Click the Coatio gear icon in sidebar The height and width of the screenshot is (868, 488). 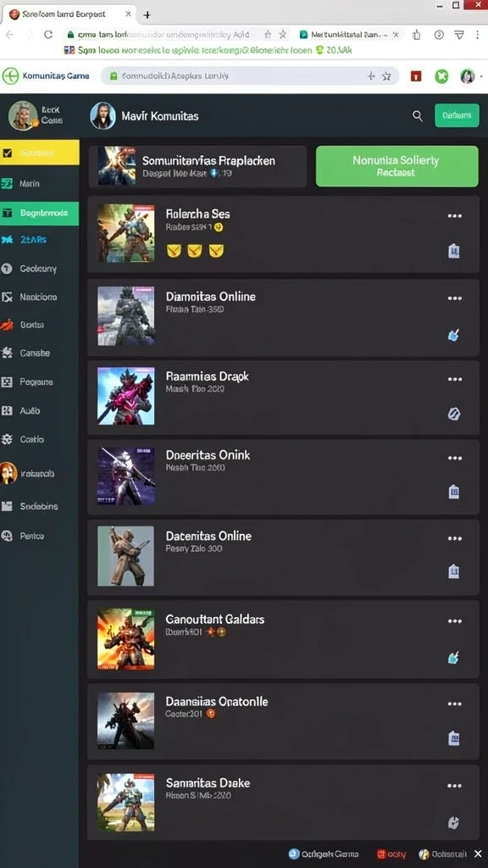point(7,440)
